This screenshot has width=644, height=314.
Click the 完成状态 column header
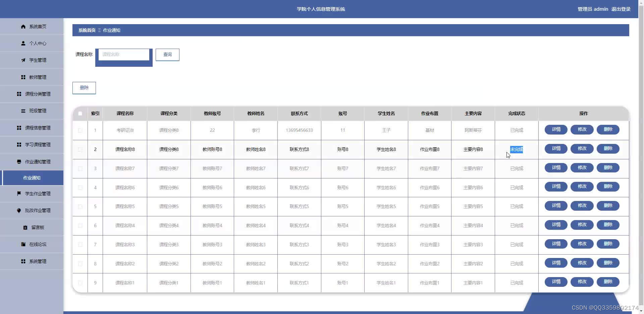517,113
